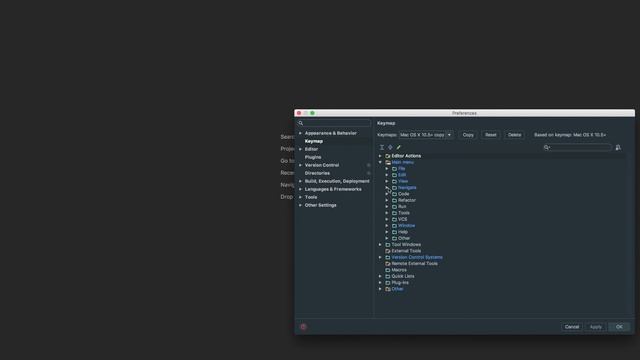Click the Cancel button
Image resolution: width=640 pixels, height=360 pixels.
572,327
